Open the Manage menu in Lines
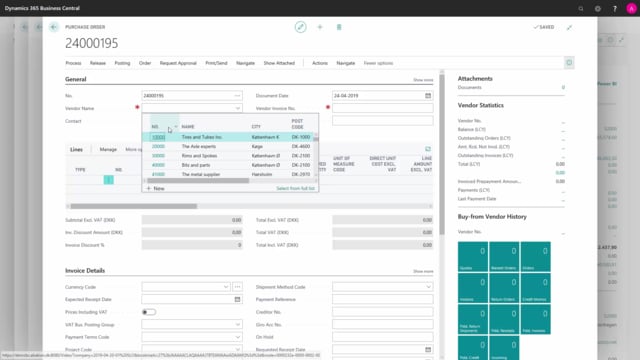Screen dimensions: 640x360 [108, 149]
